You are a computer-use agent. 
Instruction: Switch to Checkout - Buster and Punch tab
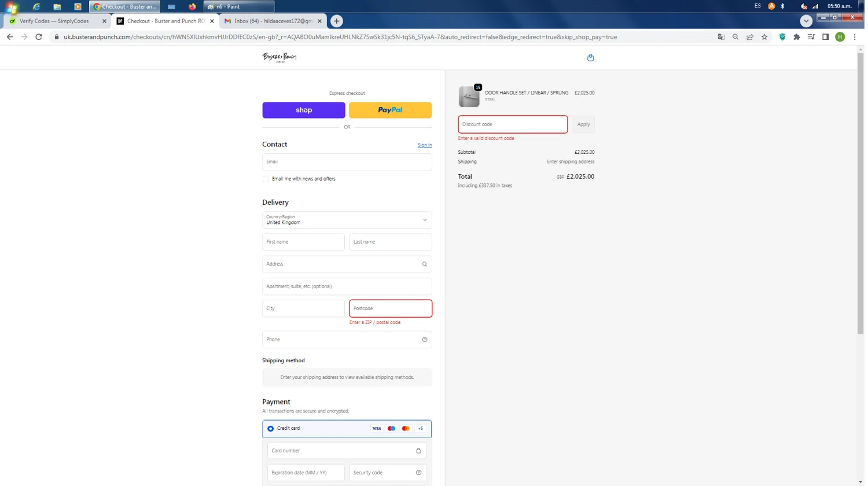[x=166, y=21]
